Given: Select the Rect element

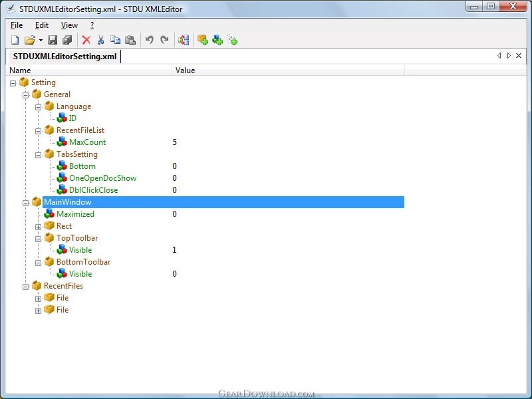Looking at the screenshot, I should click(x=64, y=226).
